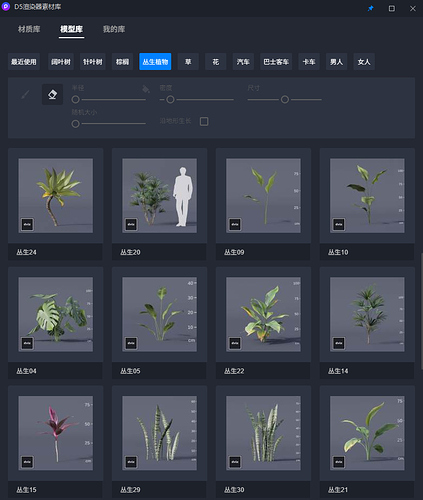Click the dvia badge on 丛生21 thumbnail
423x500 pixels.
tap(339, 462)
